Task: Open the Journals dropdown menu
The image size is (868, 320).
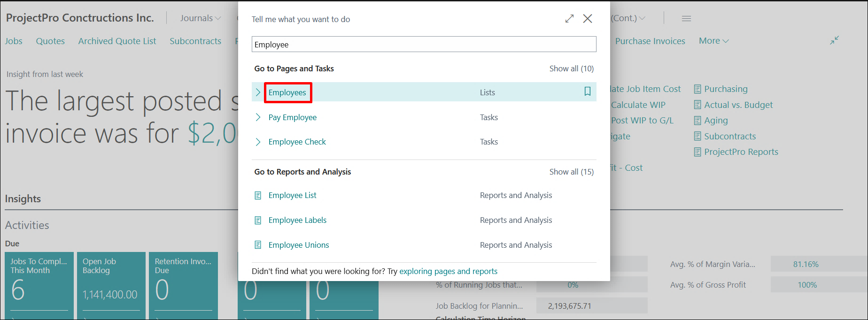Action: tap(201, 18)
